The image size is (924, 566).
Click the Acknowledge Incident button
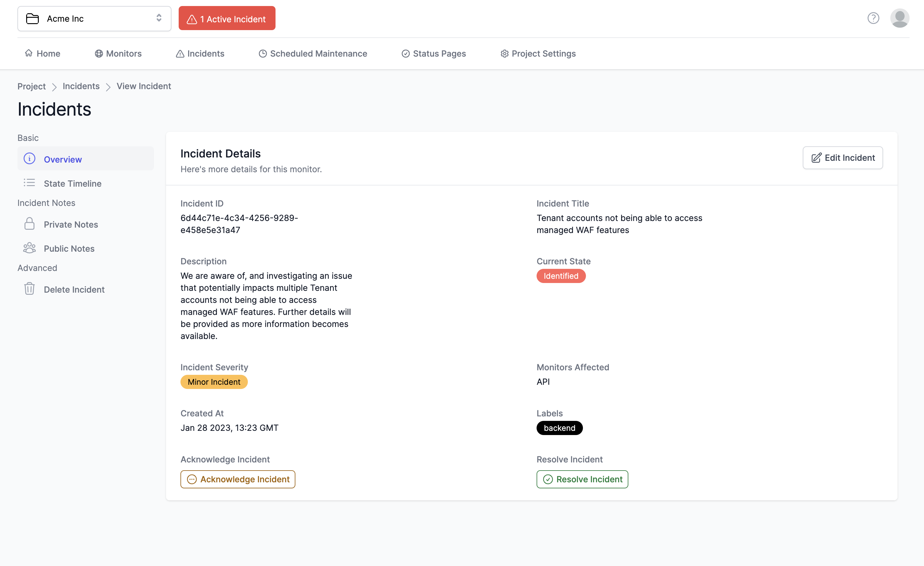(238, 479)
